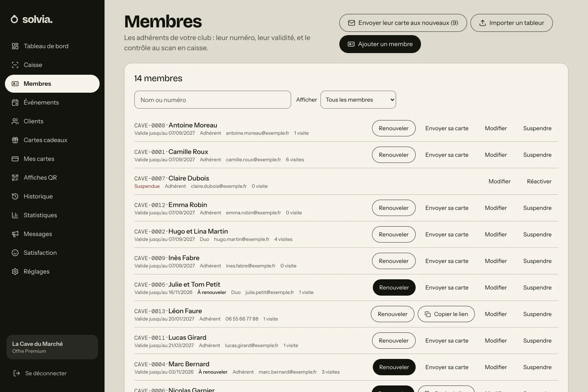Open the Tous les membres filter dropdown
This screenshot has height=392, width=588.
coord(358,100)
